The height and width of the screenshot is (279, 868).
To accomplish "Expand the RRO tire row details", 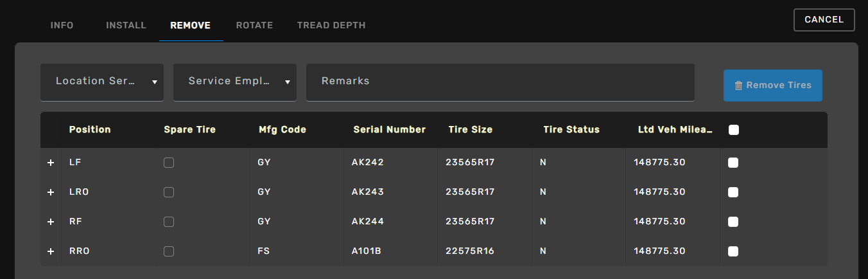I will point(51,251).
